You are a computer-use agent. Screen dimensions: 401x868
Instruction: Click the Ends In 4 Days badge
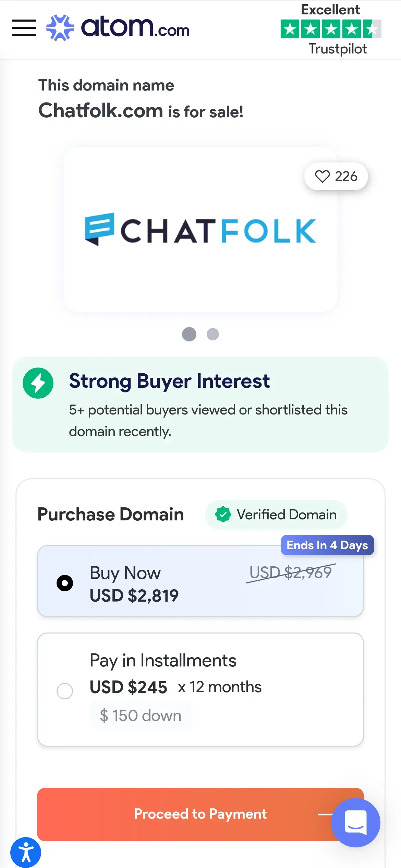pos(327,545)
